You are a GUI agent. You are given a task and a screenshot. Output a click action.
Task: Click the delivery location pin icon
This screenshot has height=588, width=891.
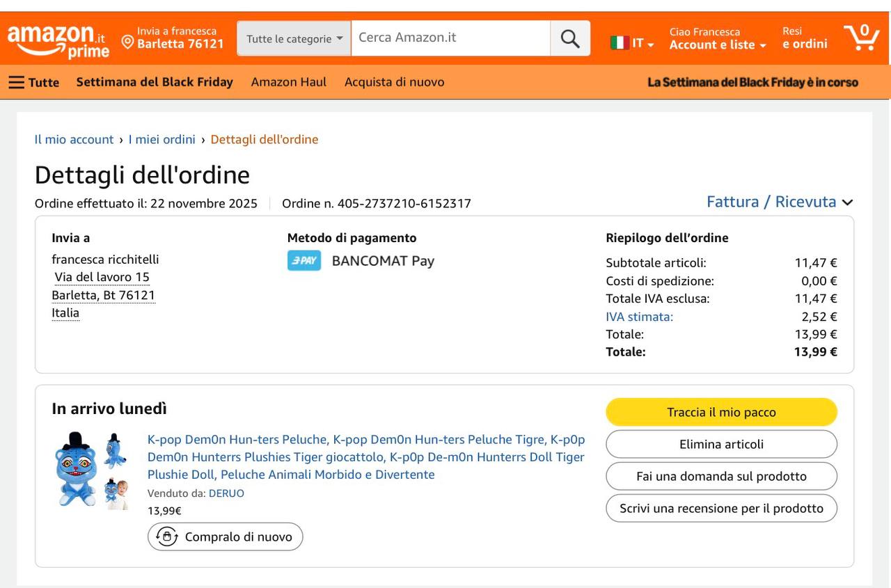[x=127, y=42]
